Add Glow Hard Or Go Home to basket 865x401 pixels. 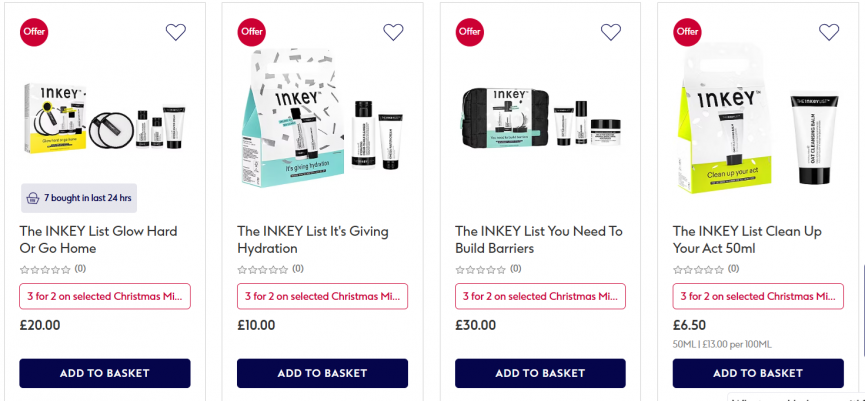105,373
